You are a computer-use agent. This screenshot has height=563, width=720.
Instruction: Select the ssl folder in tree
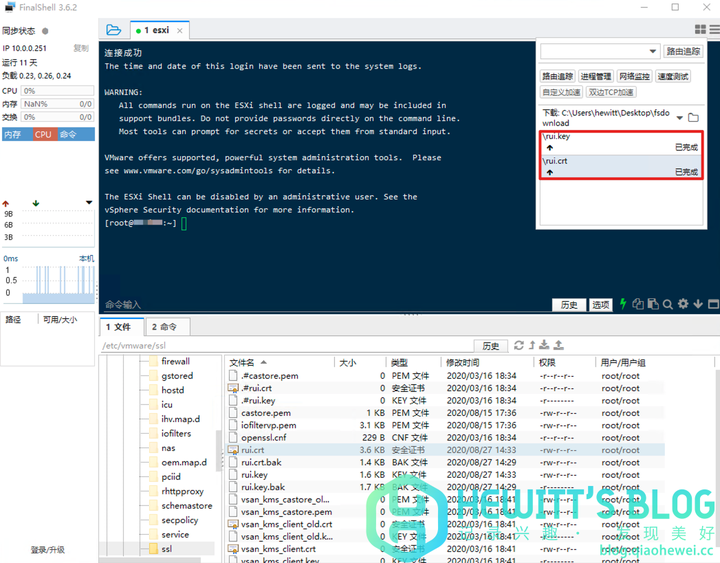(x=166, y=549)
